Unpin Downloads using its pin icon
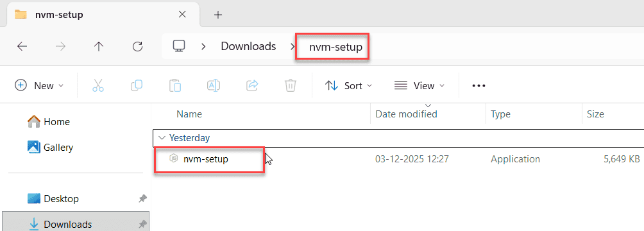This screenshot has width=644, height=231. pyautogui.click(x=142, y=225)
